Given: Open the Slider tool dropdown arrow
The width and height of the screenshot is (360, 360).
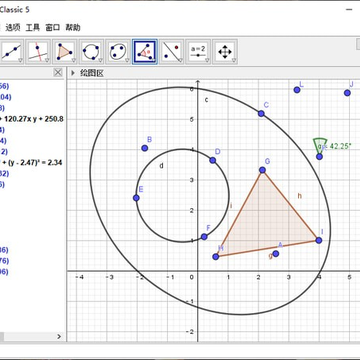Looking at the screenshot, I should click(x=207, y=61).
